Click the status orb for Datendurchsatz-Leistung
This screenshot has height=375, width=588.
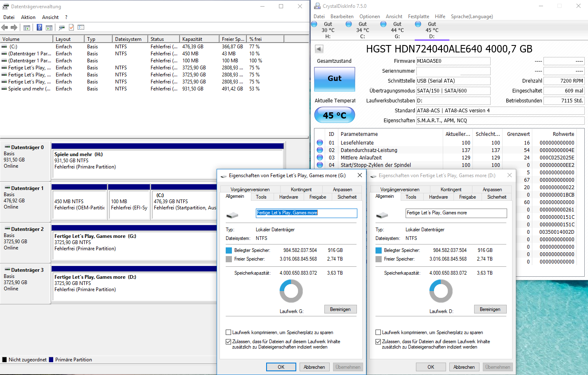click(320, 150)
